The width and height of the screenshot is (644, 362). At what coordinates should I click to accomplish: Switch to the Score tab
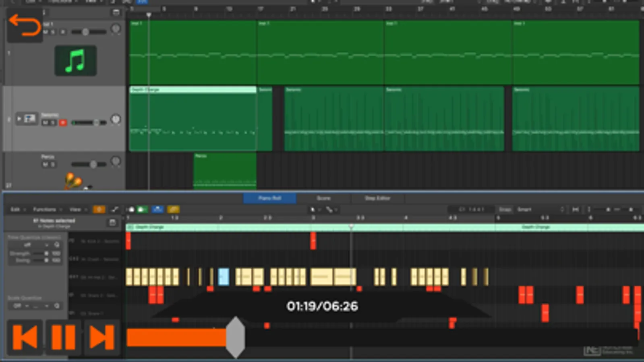[323, 198]
